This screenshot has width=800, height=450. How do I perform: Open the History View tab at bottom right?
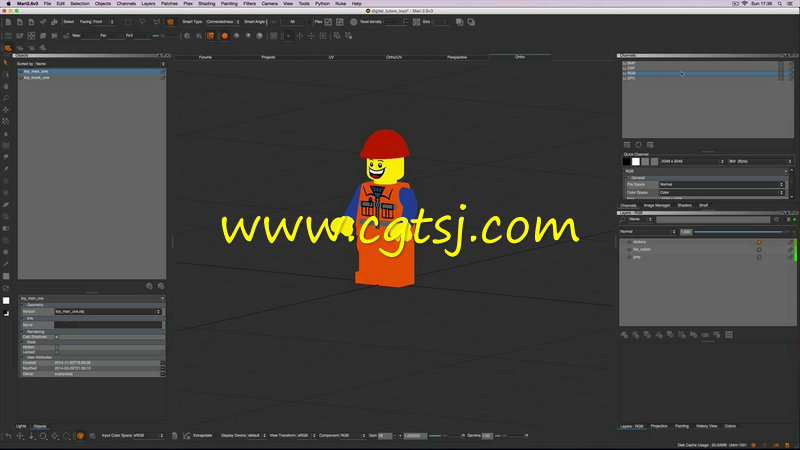(707, 426)
